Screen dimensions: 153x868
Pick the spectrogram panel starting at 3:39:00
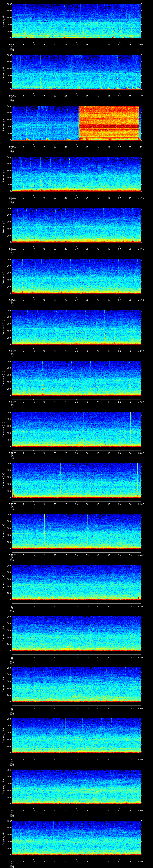click(x=77, y=531)
